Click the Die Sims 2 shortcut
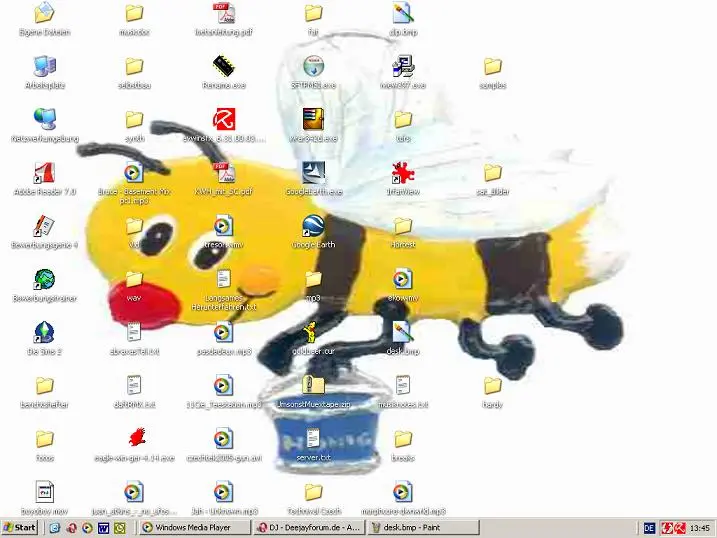The image size is (717, 538). pyautogui.click(x=44, y=332)
